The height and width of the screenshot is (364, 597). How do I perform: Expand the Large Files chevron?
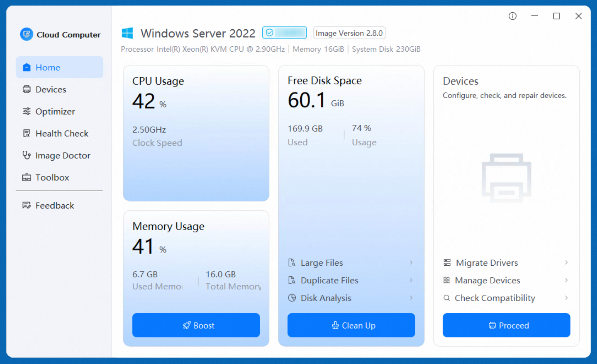(x=411, y=262)
